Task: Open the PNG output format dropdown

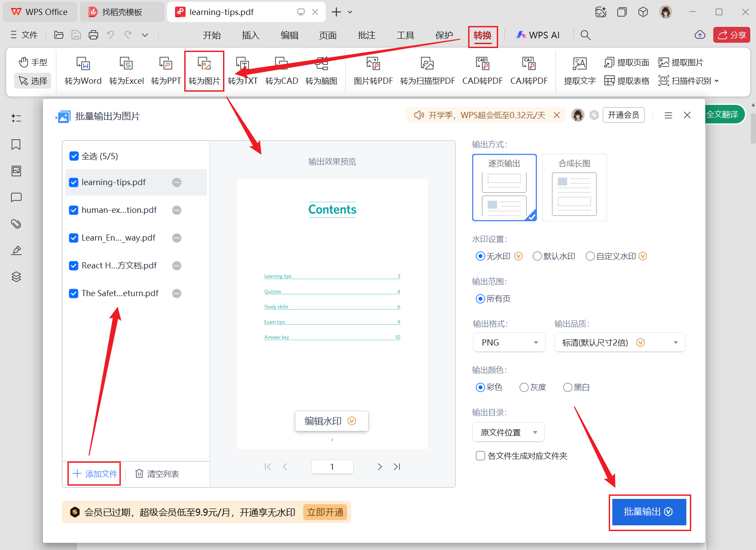Action: tap(509, 342)
